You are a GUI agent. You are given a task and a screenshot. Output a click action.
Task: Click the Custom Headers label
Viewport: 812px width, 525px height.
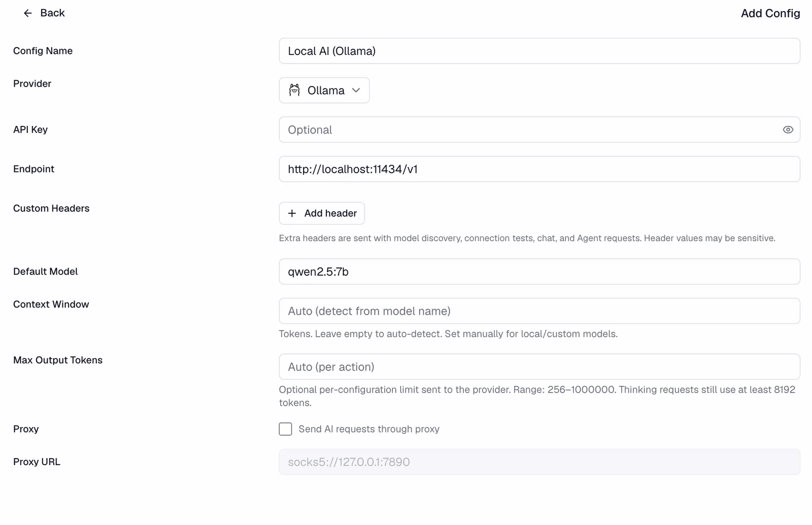tap(51, 208)
